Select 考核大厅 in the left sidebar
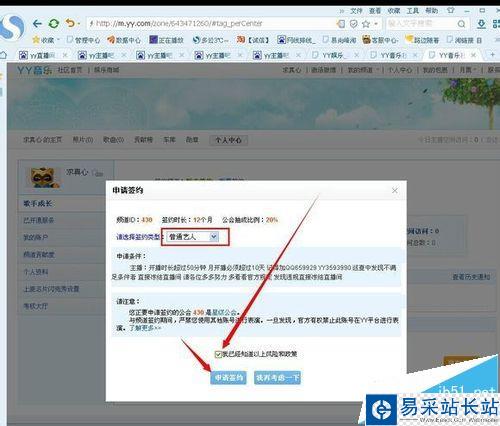Screen dimensions: 500x426 point(35,306)
